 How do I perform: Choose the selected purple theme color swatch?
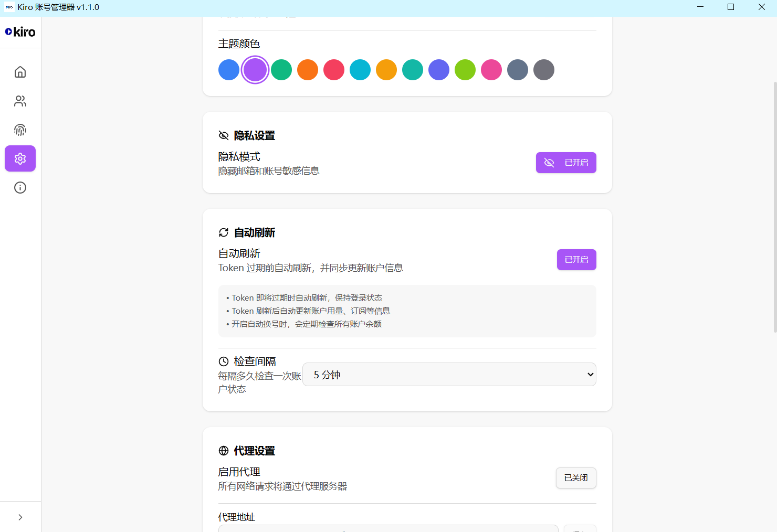[255, 70]
